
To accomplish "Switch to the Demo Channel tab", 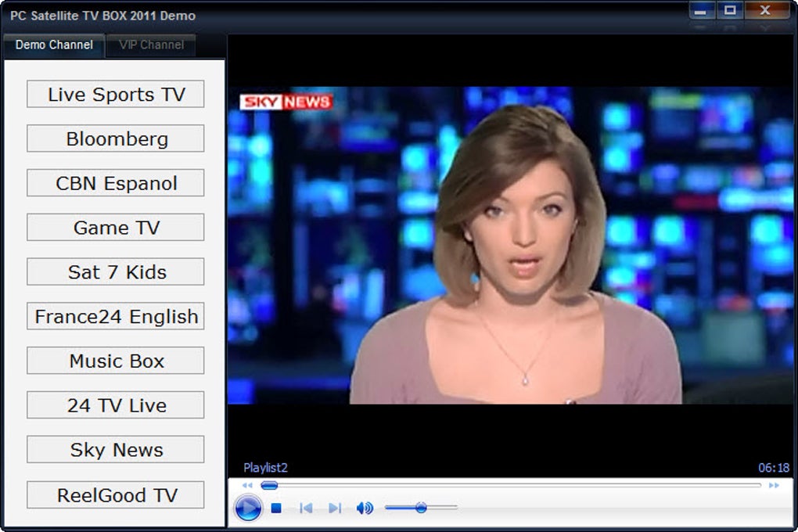I will coord(54,45).
